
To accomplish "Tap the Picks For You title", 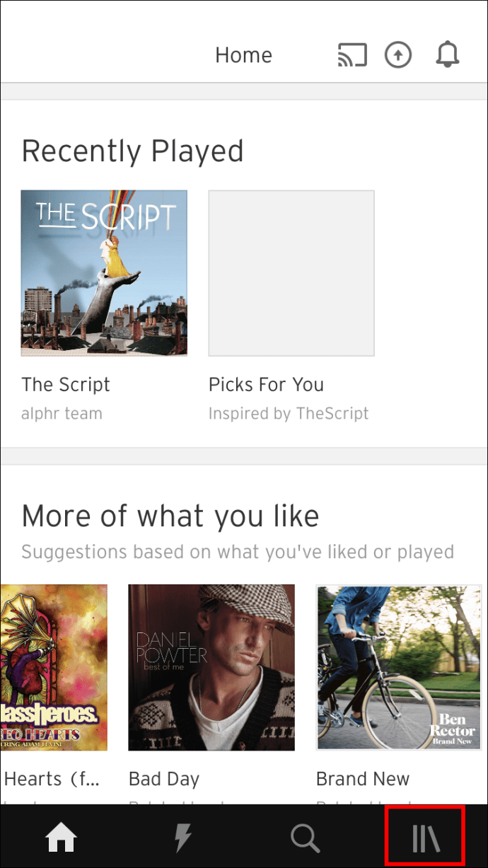I will click(266, 385).
